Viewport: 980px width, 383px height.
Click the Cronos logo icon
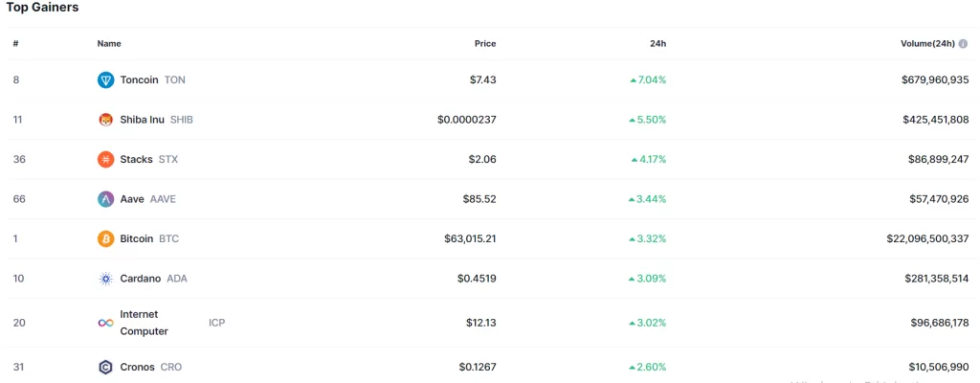tap(105, 367)
